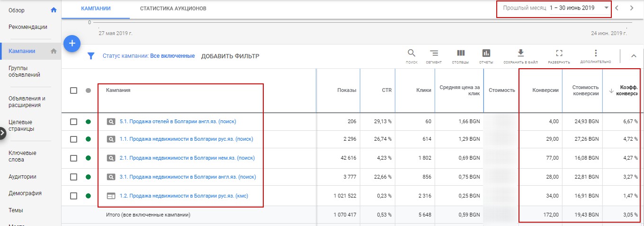Change status of campaign 1.1 via dot
This screenshot has height=226, width=644.
coord(88,139)
